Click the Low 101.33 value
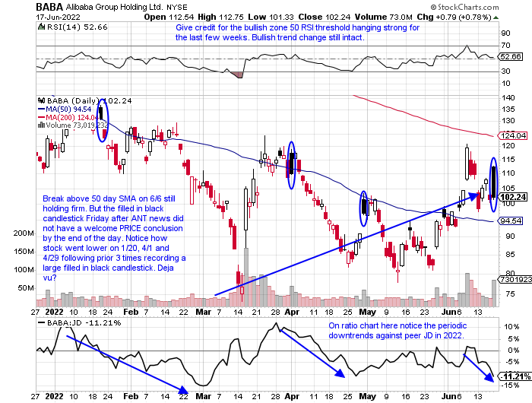The width and height of the screenshot is (532, 403). click(x=271, y=17)
